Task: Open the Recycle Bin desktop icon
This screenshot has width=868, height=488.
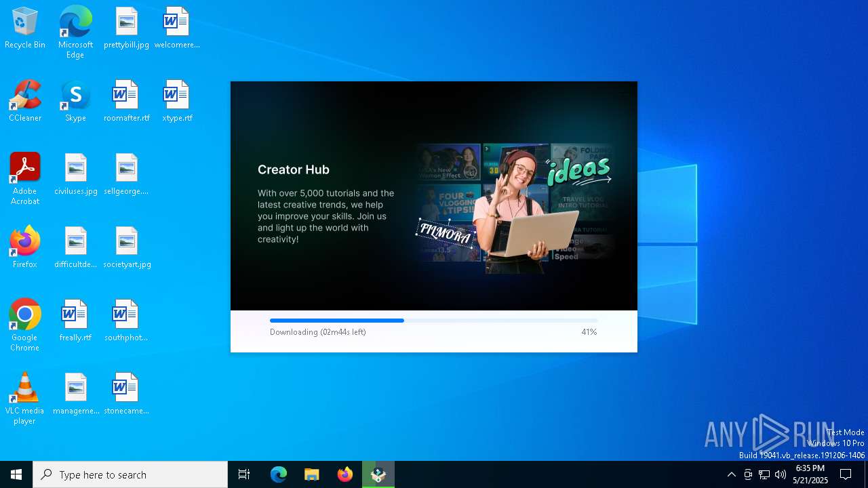Action: pos(25,28)
